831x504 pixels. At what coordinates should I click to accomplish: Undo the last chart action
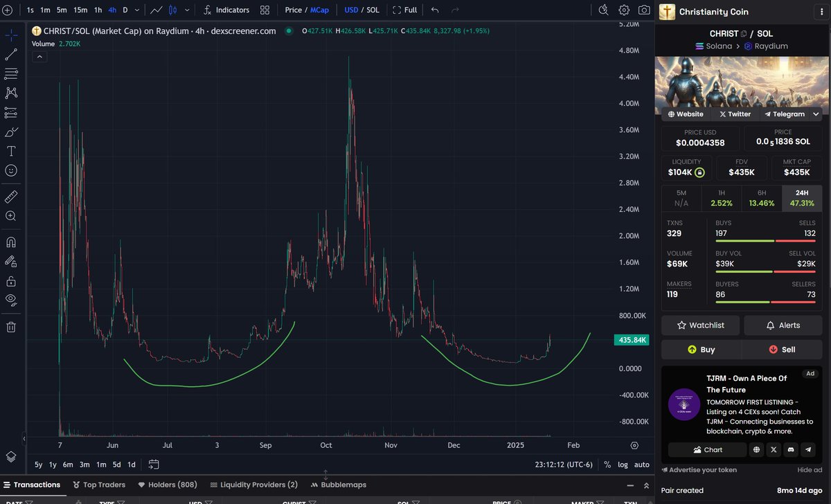435,10
